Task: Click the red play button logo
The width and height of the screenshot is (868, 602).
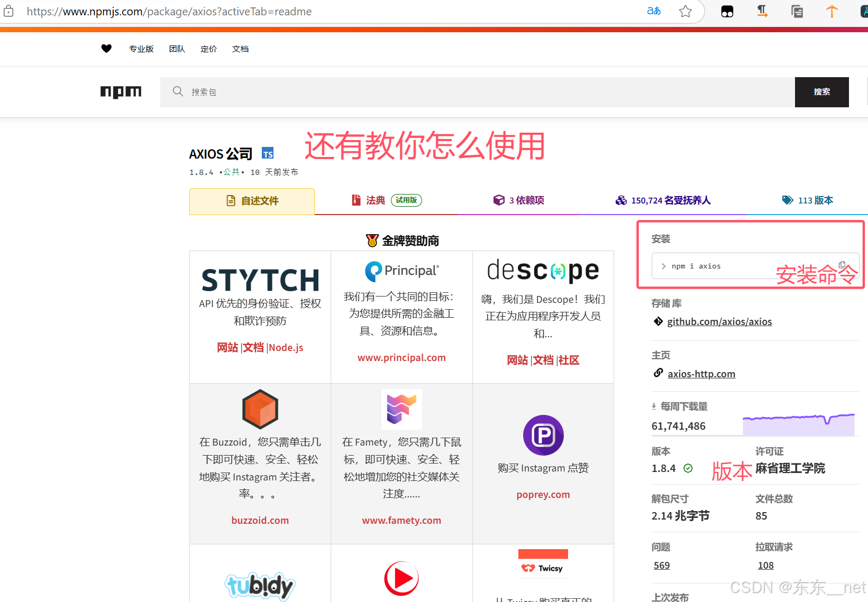Action: click(401, 579)
